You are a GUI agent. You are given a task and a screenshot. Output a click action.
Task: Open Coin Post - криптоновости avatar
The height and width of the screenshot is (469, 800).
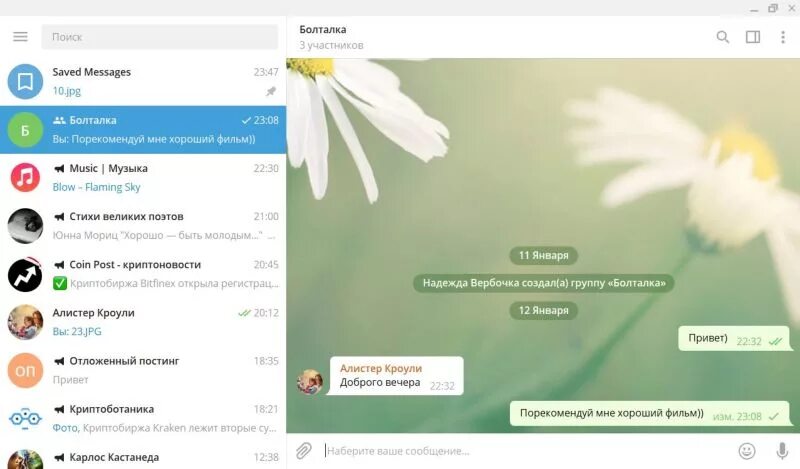(25, 274)
